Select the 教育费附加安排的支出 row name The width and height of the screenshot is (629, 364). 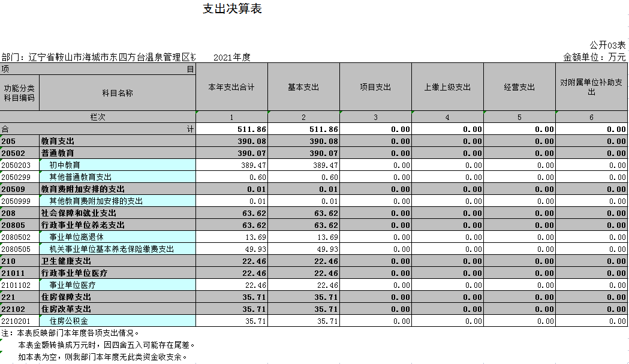pos(117,189)
